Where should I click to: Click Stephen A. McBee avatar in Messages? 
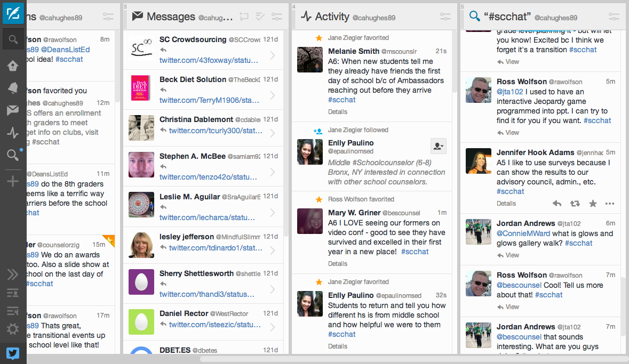[x=141, y=165]
